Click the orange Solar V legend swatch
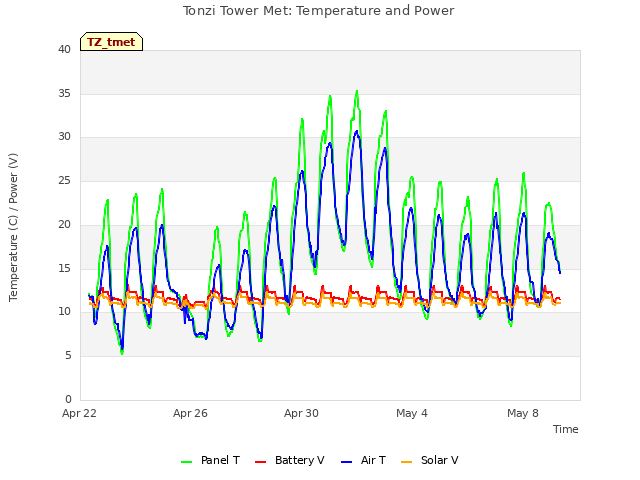Screen dimensions: 640x480 click(x=407, y=462)
